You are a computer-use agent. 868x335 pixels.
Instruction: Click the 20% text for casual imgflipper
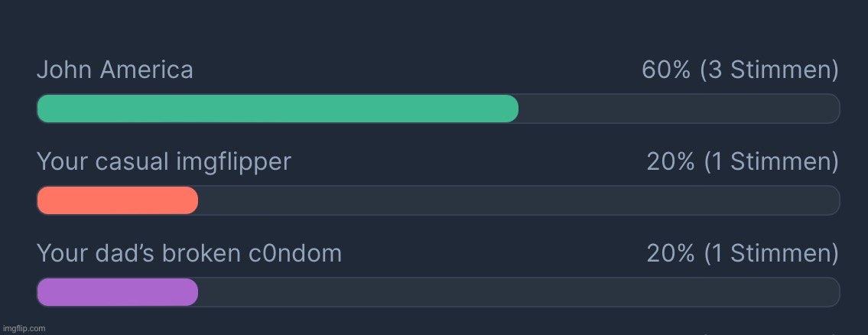click(x=670, y=161)
